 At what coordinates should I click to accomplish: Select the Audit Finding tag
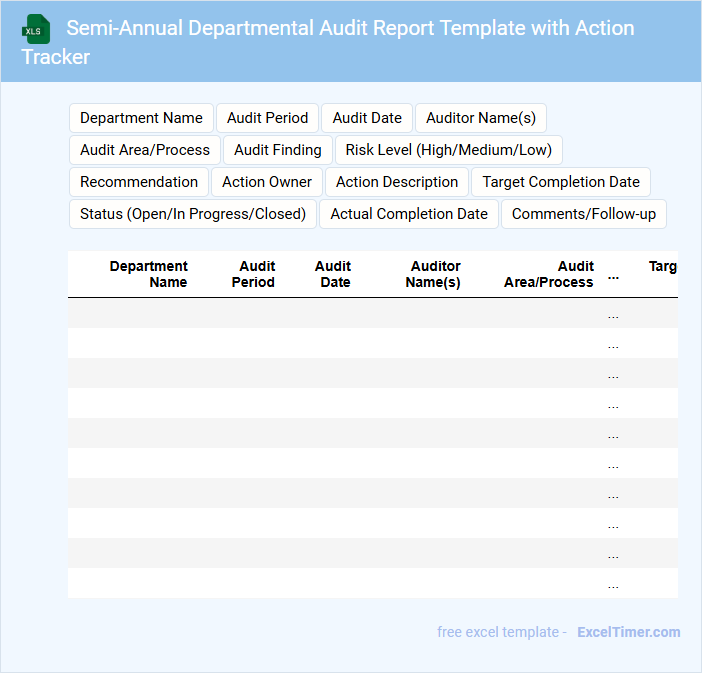click(x=278, y=150)
